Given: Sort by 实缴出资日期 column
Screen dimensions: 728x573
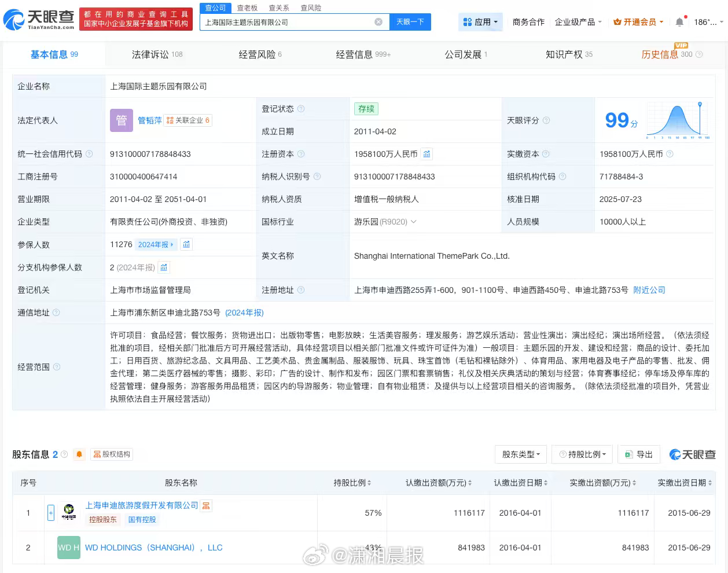Looking at the screenshot, I should click(x=710, y=483).
